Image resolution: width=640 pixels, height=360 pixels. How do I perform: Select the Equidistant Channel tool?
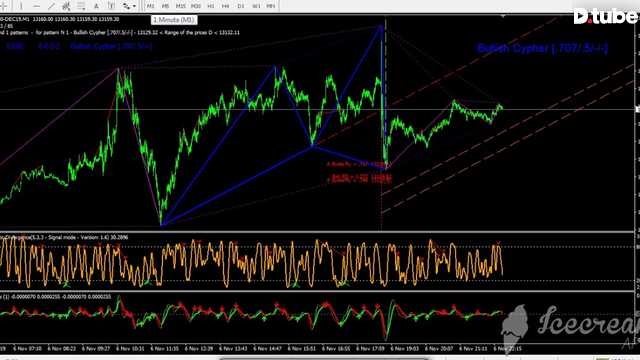tap(66, 6)
